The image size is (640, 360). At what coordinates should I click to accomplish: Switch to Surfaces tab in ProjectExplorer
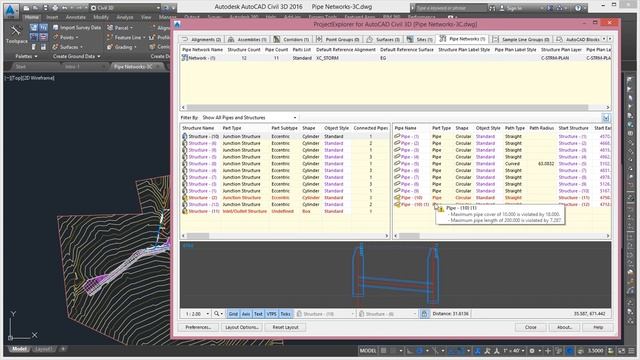click(x=383, y=40)
